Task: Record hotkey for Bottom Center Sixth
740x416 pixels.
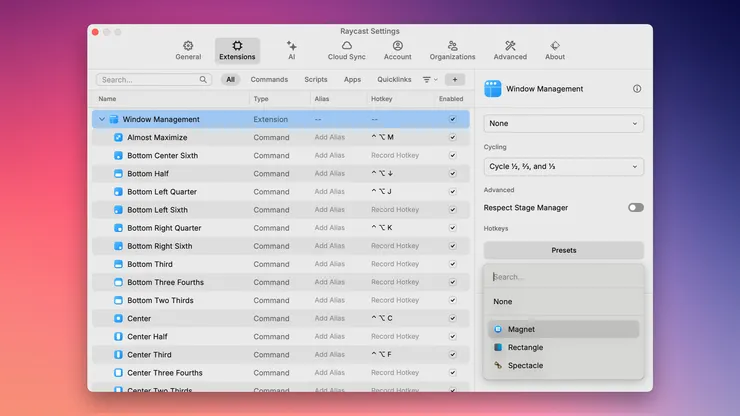Action: (395, 155)
